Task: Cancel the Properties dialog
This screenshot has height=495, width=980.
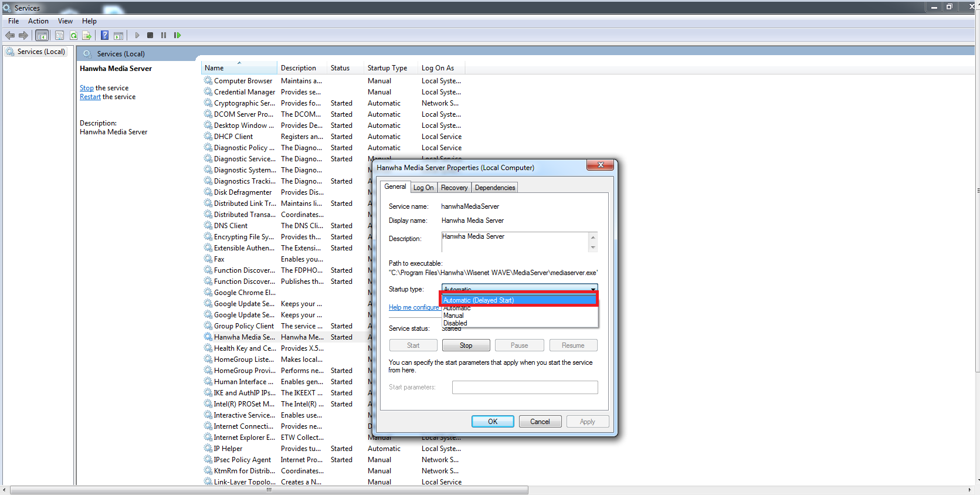Action: pos(540,422)
